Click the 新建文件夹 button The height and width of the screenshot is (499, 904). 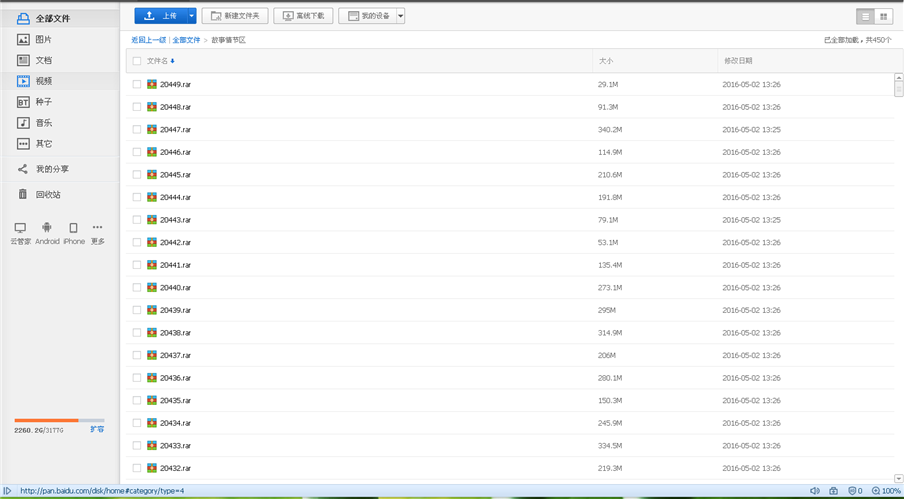point(235,16)
